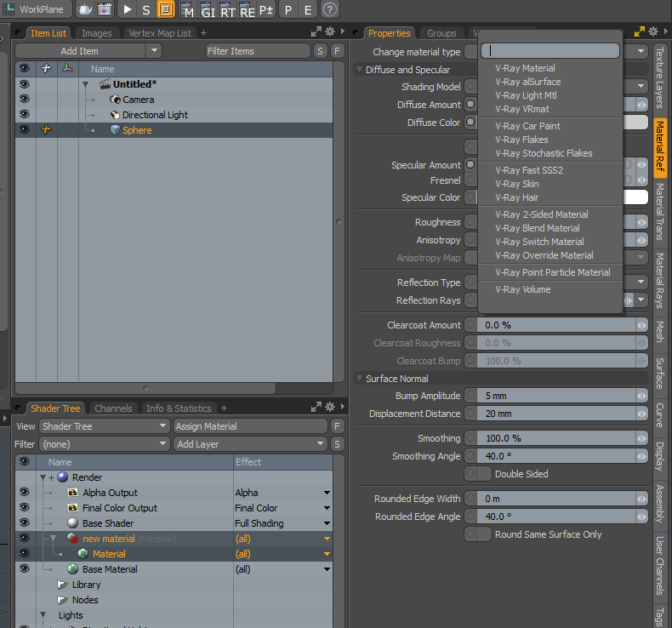The height and width of the screenshot is (628, 672).
Task: Open Shader Tree panel gear settings
Action: pyautogui.click(x=330, y=407)
